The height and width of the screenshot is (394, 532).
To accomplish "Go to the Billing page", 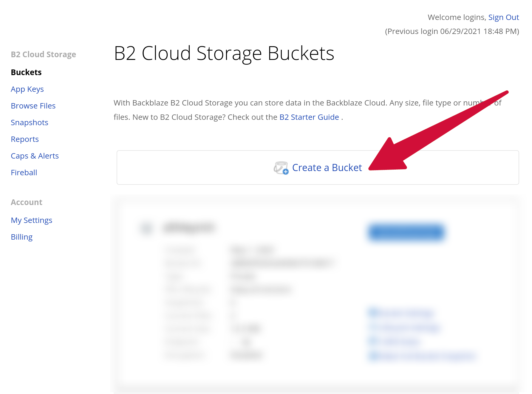I will click(21, 237).
